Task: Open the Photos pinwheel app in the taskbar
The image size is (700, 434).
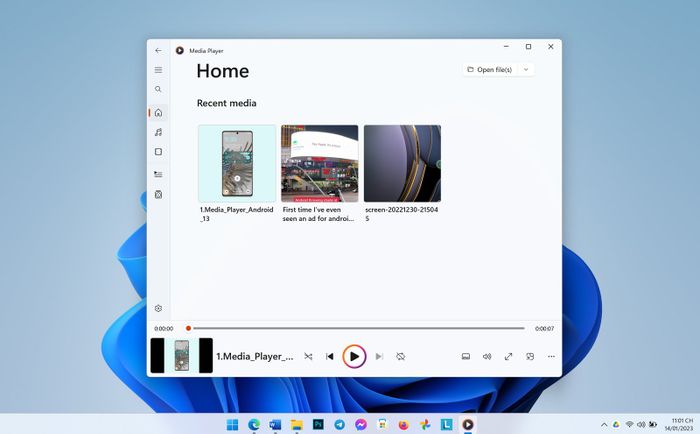Action: click(425, 425)
